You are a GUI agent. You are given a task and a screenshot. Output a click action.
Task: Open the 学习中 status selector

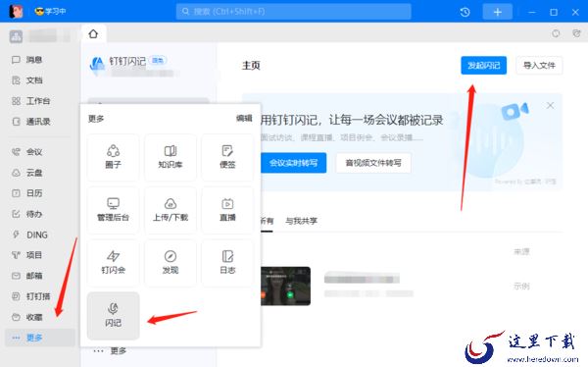pyautogui.click(x=50, y=11)
